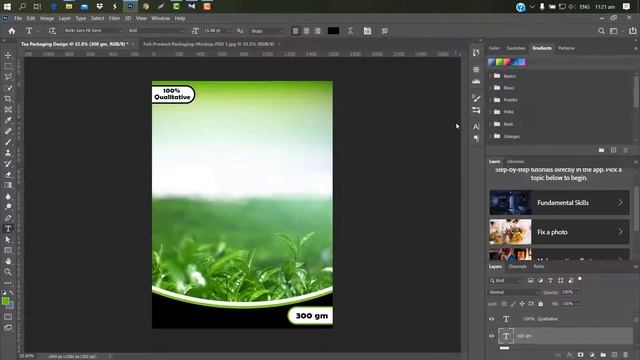Select the Crop tool
Image resolution: width=640 pixels, height=360 pixels.
8,99
